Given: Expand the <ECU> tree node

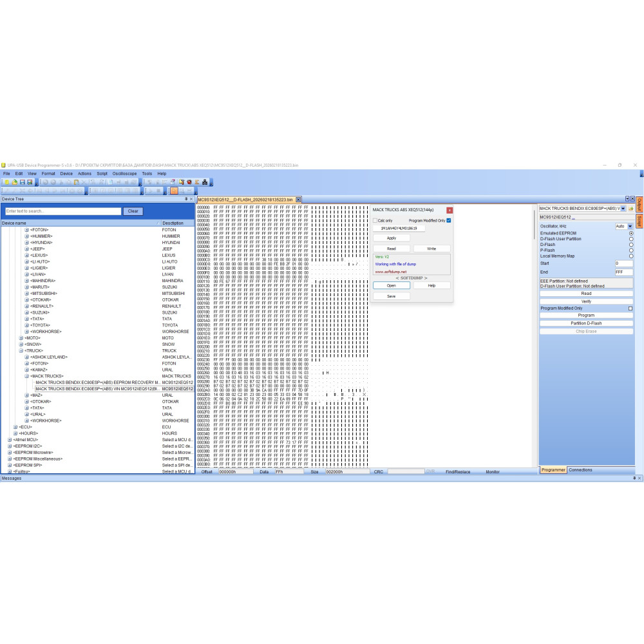Looking at the screenshot, I should (x=15, y=427).
